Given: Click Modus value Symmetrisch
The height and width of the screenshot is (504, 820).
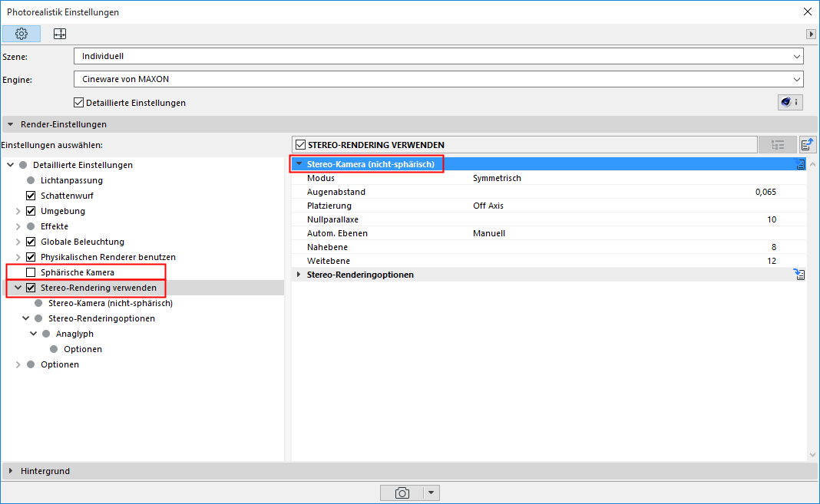Looking at the screenshot, I should (497, 178).
